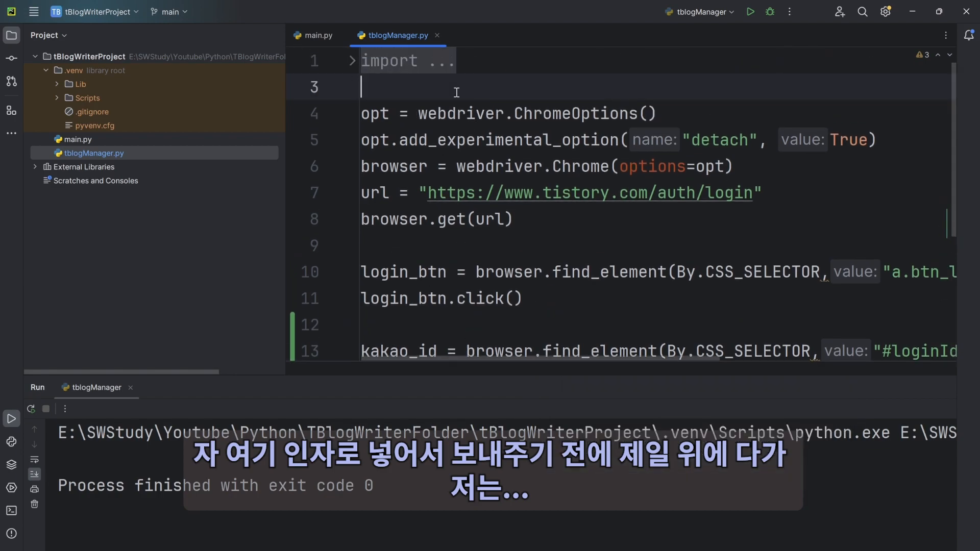Open the main branch dropdown
This screenshot has width=980, height=551.
(169, 12)
